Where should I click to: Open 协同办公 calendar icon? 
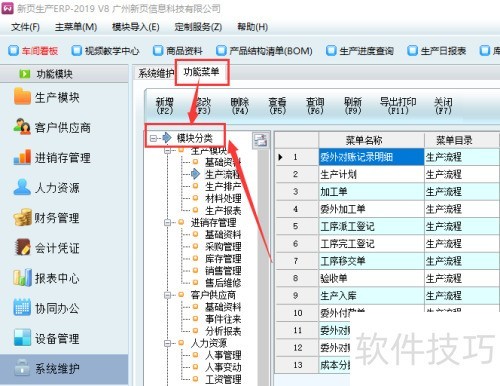tap(22, 307)
